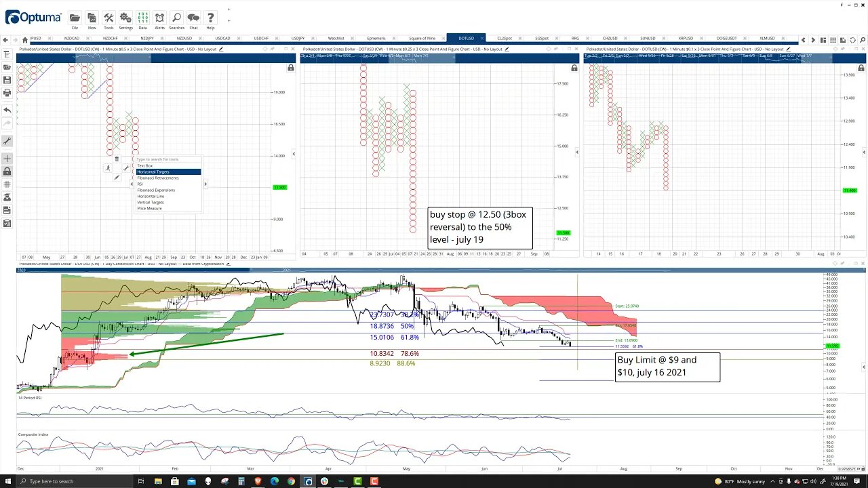
Task: Click the pencil edit icon near the tool menu
Action: tap(117, 178)
